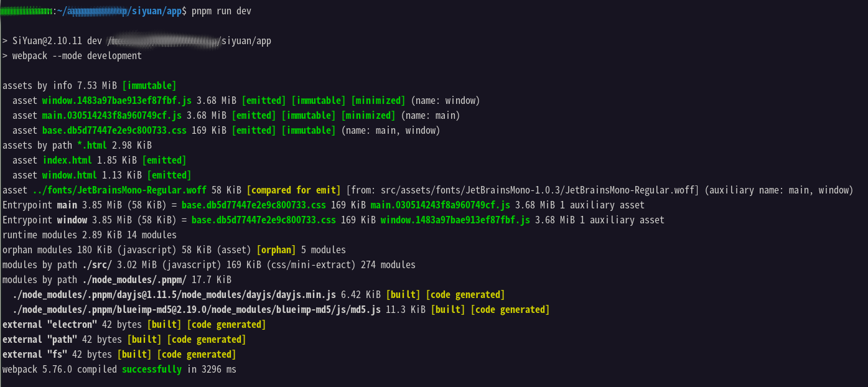
Task: Click the green word "successfully"
Action: click(151, 370)
